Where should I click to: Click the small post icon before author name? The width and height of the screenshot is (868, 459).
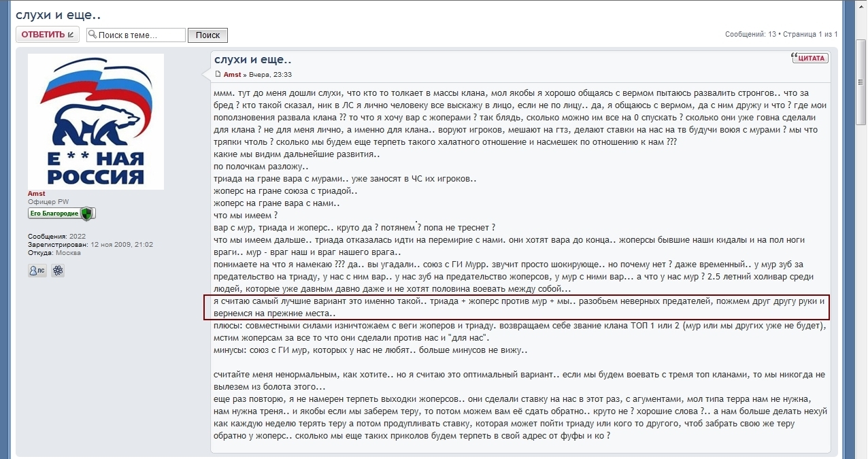point(218,74)
